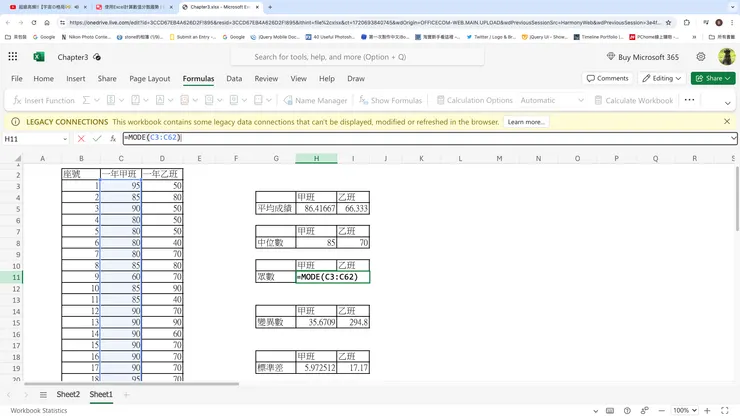740x416 pixels.
Task: Select the column H header
Action: pos(316,158)
